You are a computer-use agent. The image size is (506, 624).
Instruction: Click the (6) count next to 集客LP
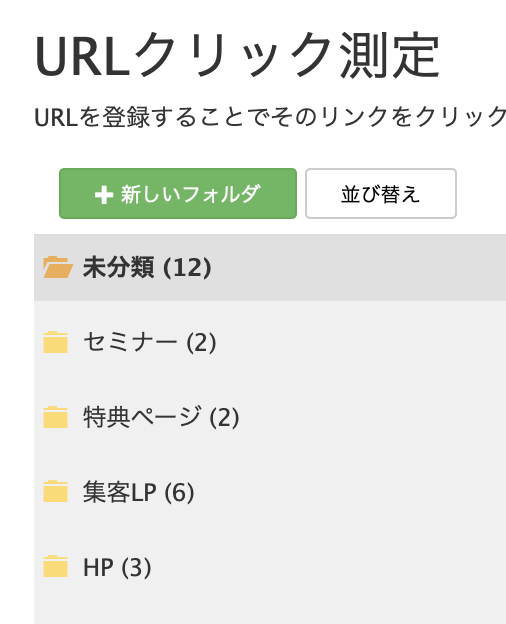179,492
